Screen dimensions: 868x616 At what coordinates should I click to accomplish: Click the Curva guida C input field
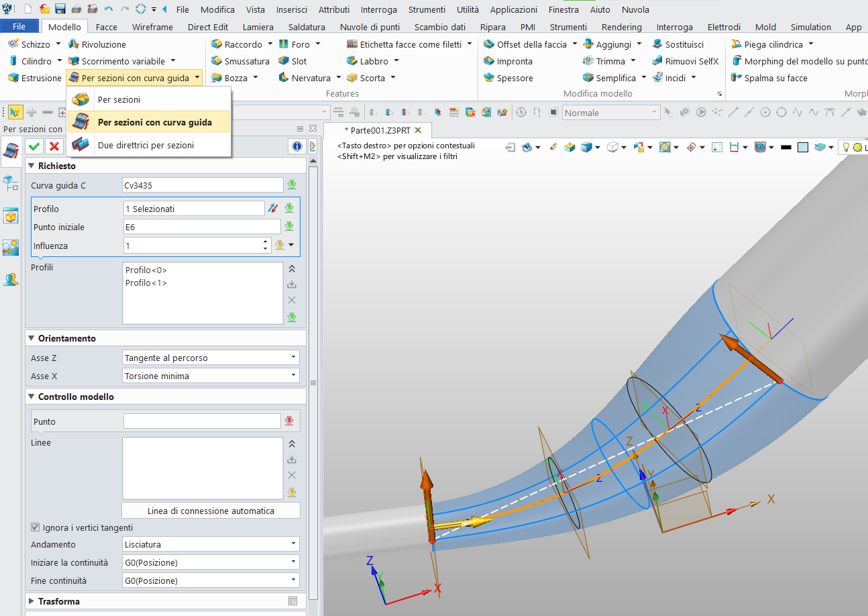203,185
